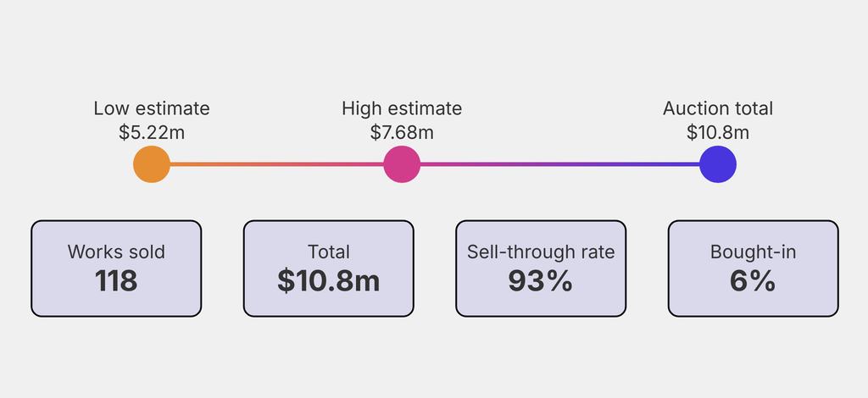Click the line between pink and blue dots

click(x=559, y=164)
